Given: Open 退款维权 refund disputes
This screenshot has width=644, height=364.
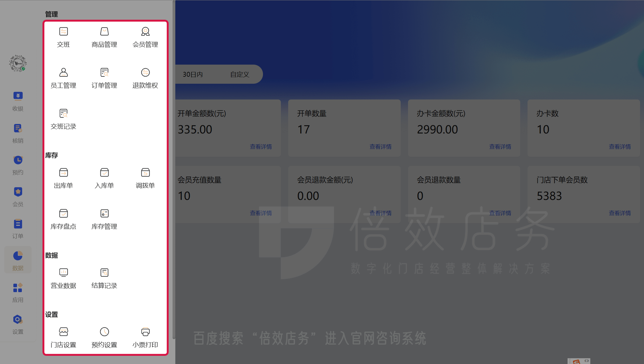Looking at the screenshot, I should pos(145,78).
